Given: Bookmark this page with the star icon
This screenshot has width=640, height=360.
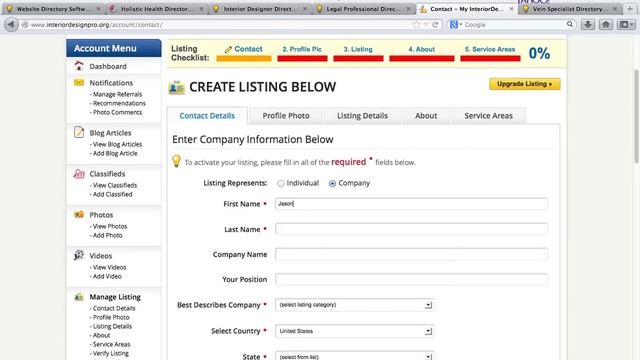Looking at the screenshot, I should click(x=416, y=24).
